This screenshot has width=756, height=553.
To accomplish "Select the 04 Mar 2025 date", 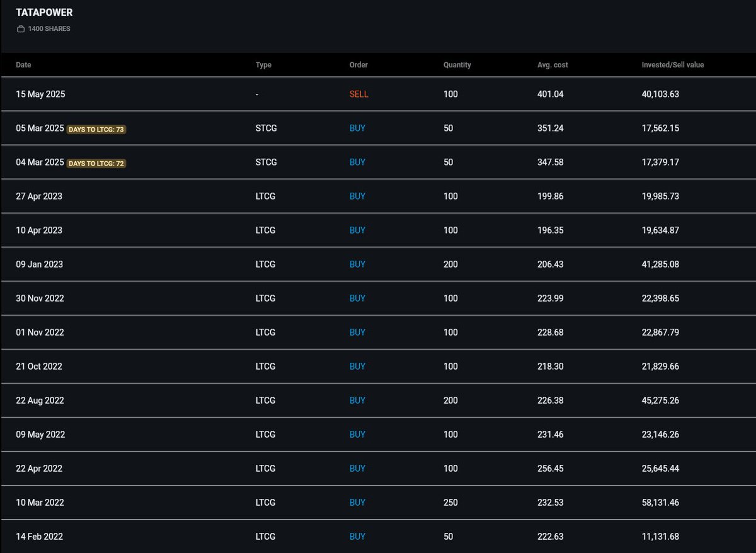I will [x=40, y=162].
